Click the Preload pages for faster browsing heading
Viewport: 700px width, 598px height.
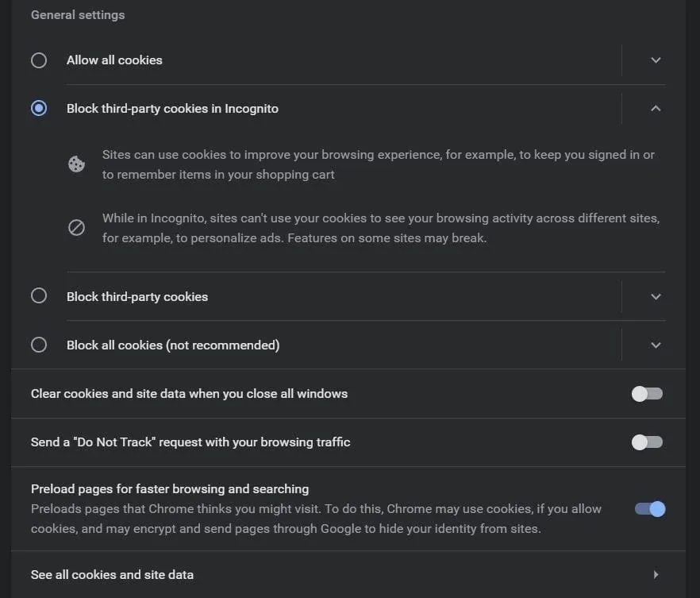coord(170,489)
